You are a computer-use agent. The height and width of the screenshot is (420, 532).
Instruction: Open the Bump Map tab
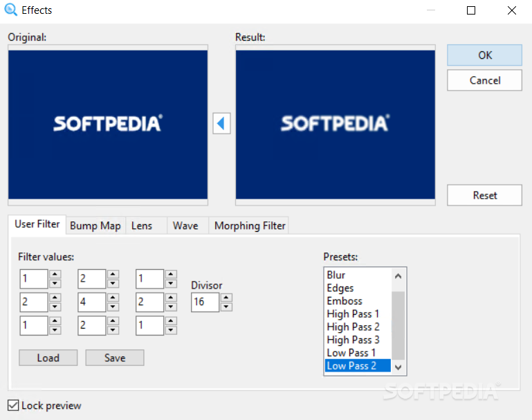click(x=95, y=226)
